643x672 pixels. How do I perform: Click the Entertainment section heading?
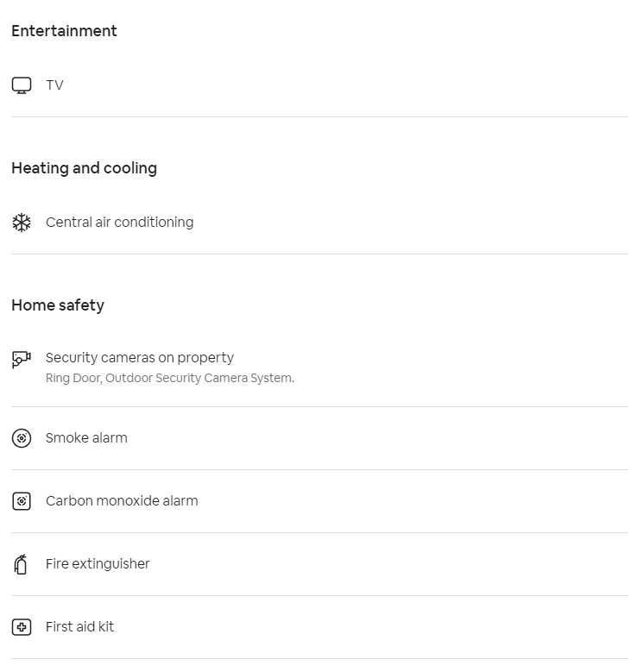[x=64, y=31]
